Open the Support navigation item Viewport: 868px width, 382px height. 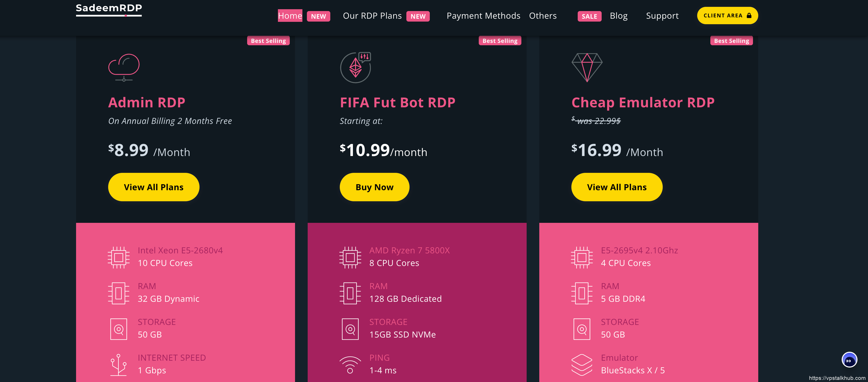[662, 16]
